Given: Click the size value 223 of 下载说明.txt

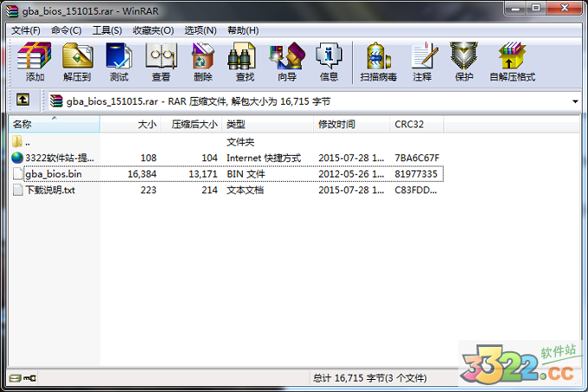Looking at the screenshot, I should click(149, 190).
